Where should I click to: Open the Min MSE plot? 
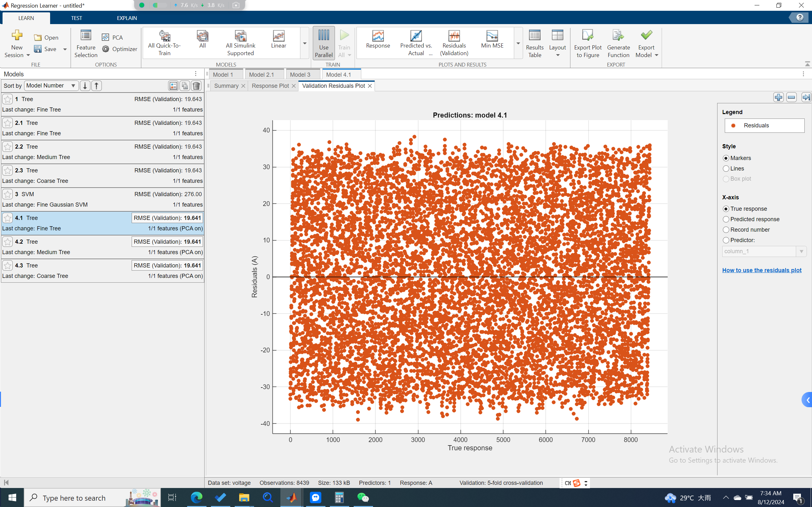click(492, 40)
